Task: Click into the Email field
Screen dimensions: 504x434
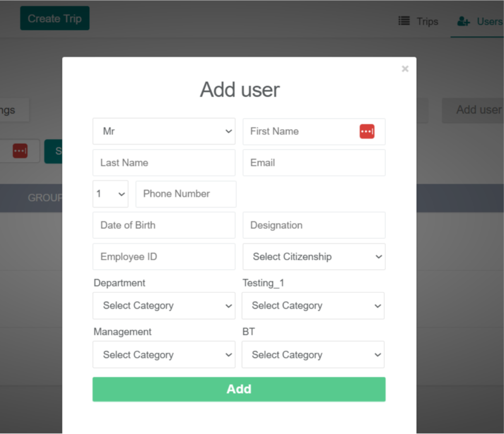Action: 314,163
